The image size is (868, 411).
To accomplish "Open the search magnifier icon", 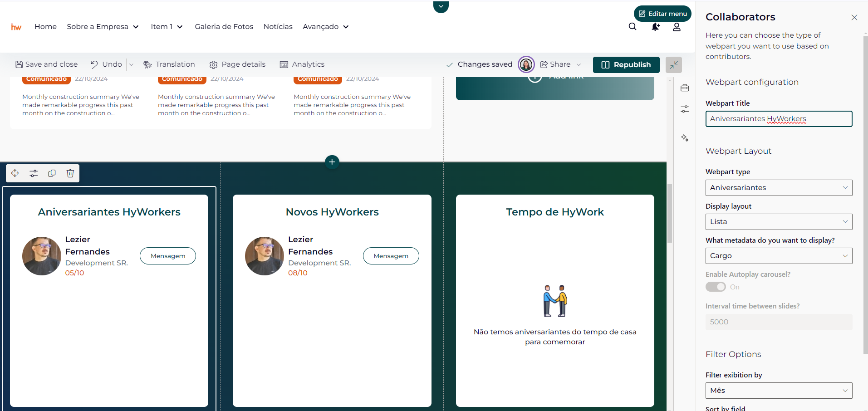I will (633, 27).
